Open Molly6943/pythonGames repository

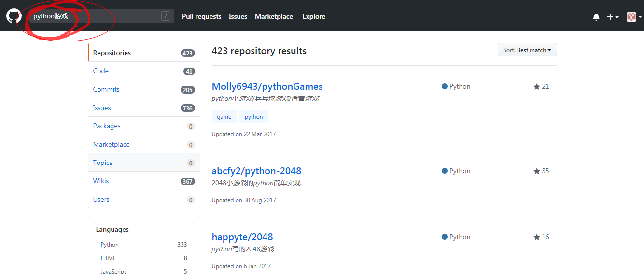(267, 86)
